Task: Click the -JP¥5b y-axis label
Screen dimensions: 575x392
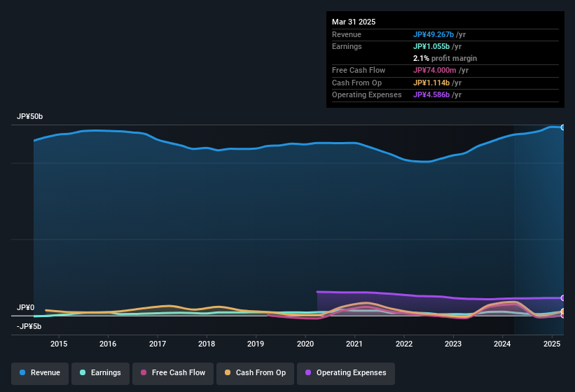Action: (29, 326)
